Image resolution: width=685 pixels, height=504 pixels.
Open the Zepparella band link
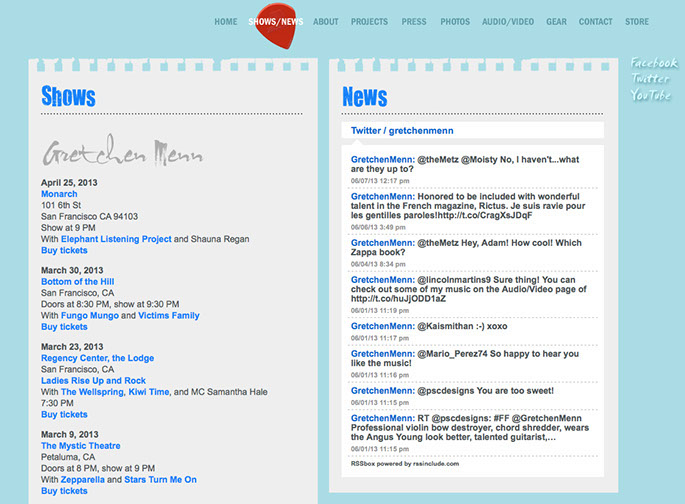coord(83,480)
